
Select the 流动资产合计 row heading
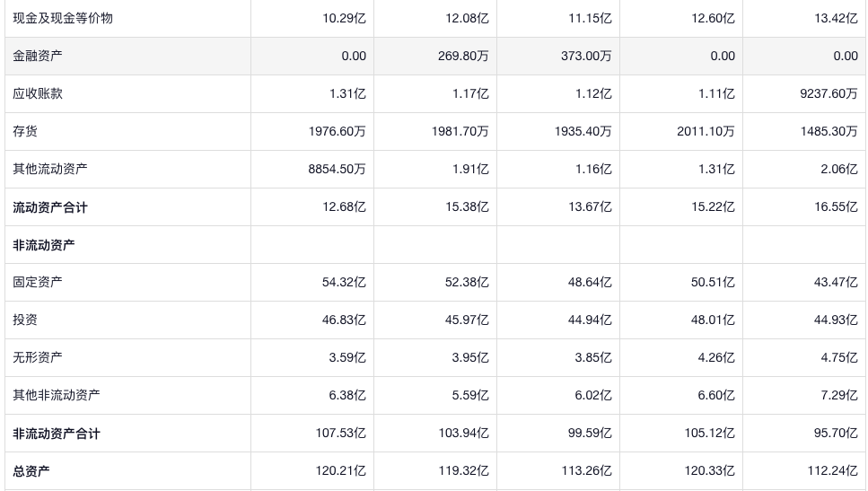(50, 207)
